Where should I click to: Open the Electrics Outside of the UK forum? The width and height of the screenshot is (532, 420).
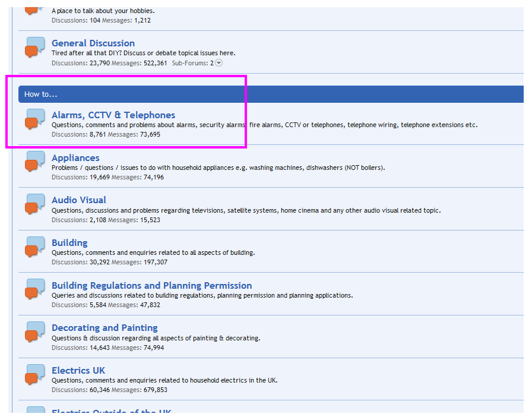coord(112,412)
